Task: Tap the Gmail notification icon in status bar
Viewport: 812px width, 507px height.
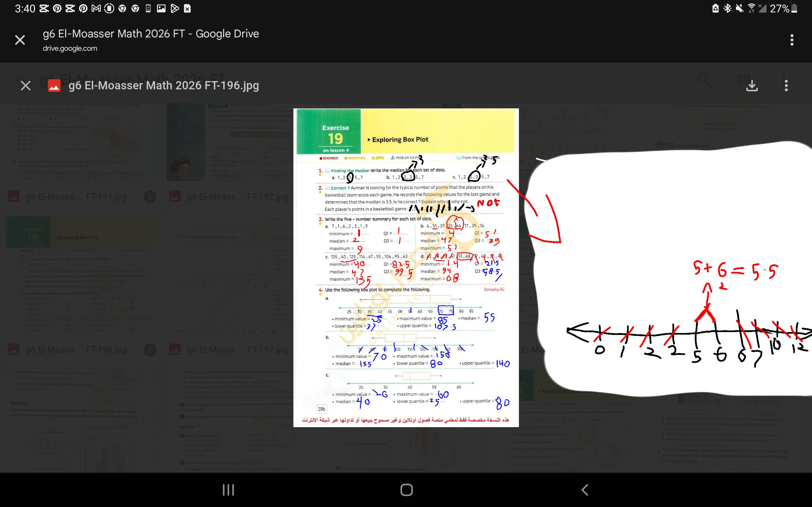Action: [96, 8]
